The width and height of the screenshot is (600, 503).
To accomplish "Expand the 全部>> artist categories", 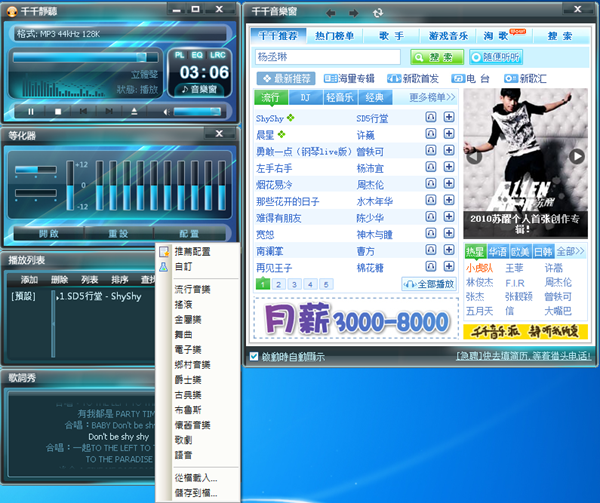I will (x=572, y=251).
